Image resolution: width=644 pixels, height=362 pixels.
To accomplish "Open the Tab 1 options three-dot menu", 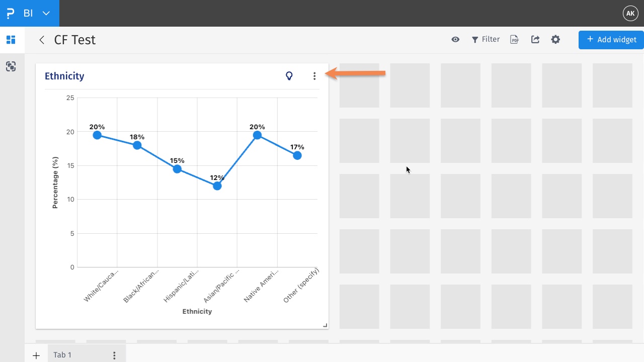I will tap(115, 354).
